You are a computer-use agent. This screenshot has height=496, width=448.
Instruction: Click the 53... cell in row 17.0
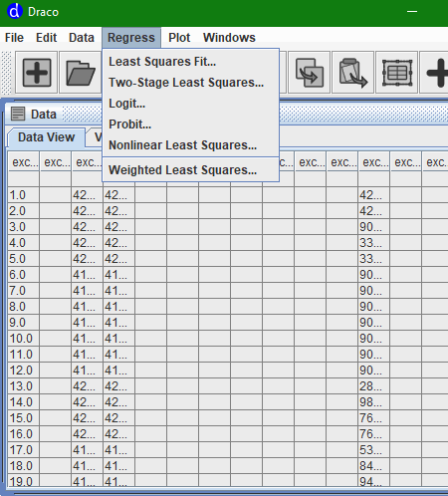374,450
